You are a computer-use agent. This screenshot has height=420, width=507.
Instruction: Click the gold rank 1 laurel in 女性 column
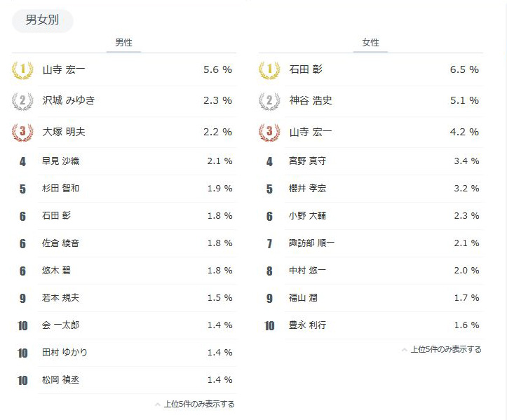pyautogui.click(x=269, y=69)
